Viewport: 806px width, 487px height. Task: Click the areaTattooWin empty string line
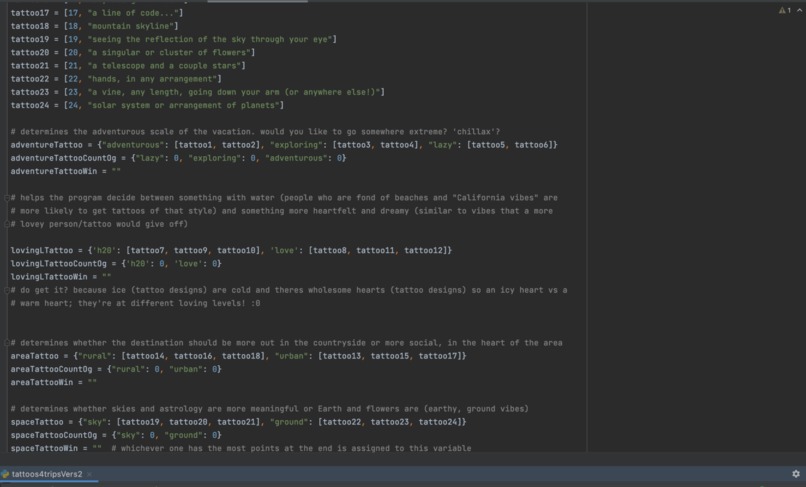53,383
